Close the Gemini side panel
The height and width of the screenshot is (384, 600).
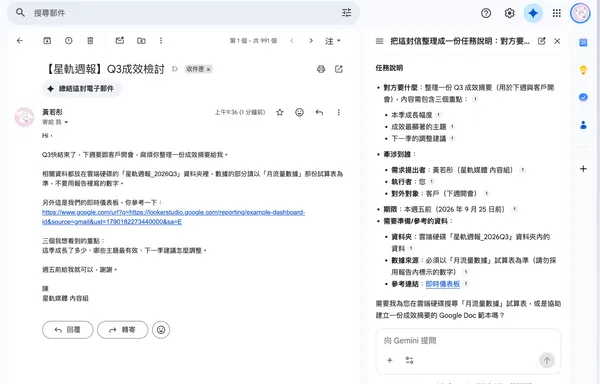557,41
